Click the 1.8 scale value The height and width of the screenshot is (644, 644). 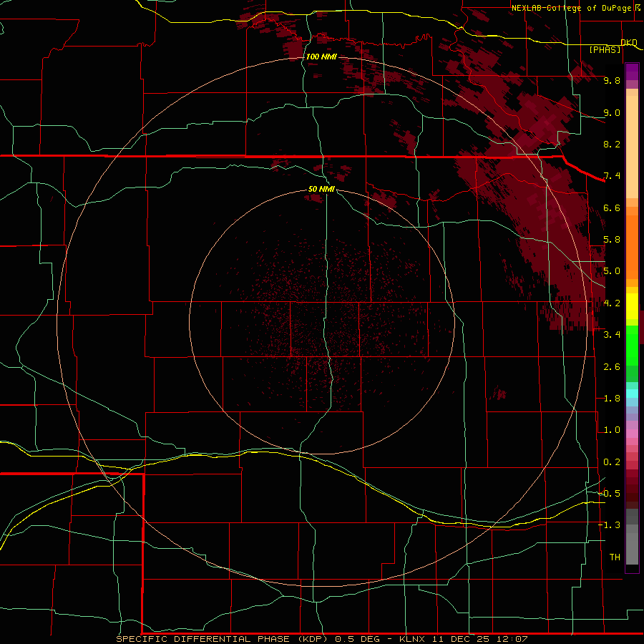(612, 399)
